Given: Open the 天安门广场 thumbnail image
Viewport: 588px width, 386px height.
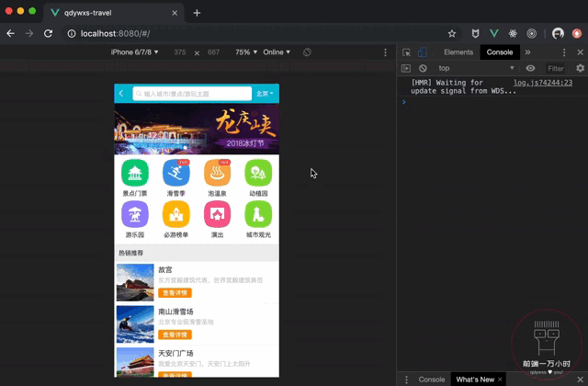Looking at the screenshot, I should click(135, 362).
